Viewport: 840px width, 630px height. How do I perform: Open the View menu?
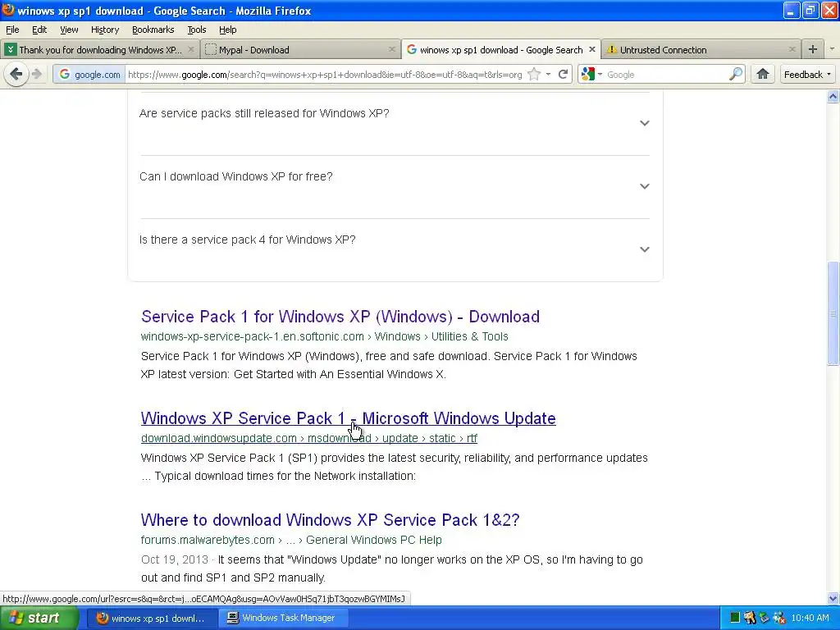[x=69, y=30]
